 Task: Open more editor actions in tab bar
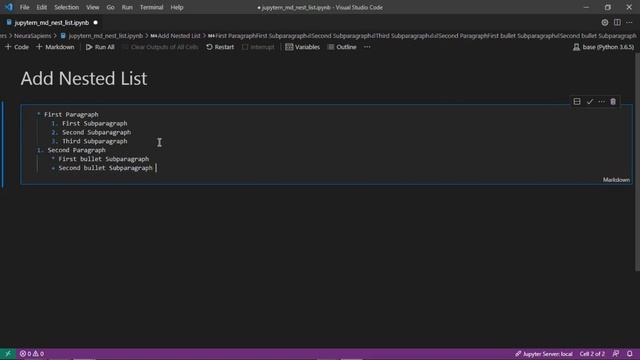pyautogui.click(x=629, y=23)
